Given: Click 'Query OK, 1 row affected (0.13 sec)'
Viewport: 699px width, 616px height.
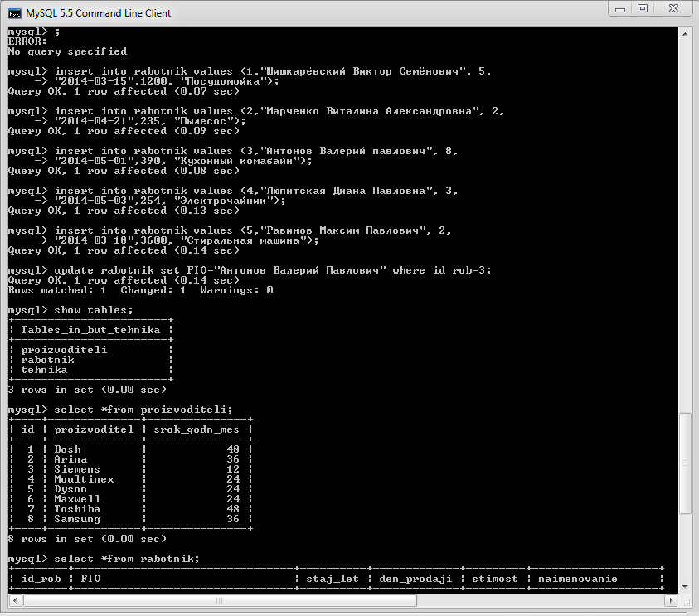Looking at the screenshot, I should click(124, 211).
